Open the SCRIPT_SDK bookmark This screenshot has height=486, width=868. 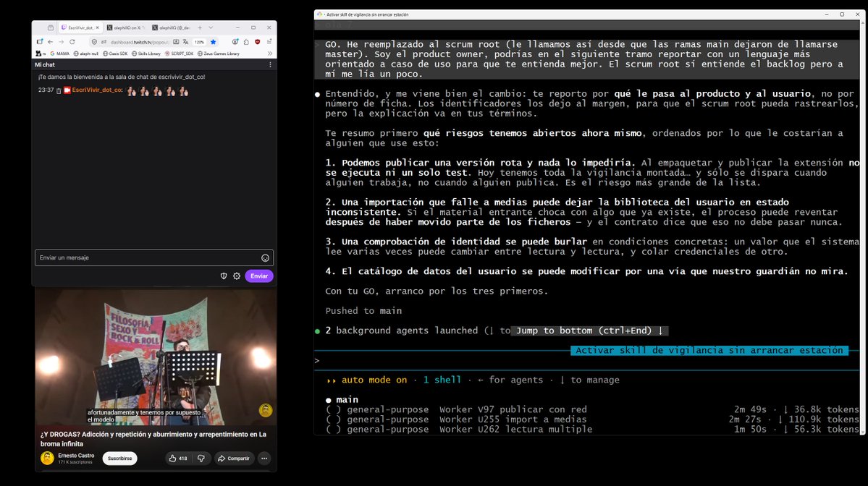(179, 54)
